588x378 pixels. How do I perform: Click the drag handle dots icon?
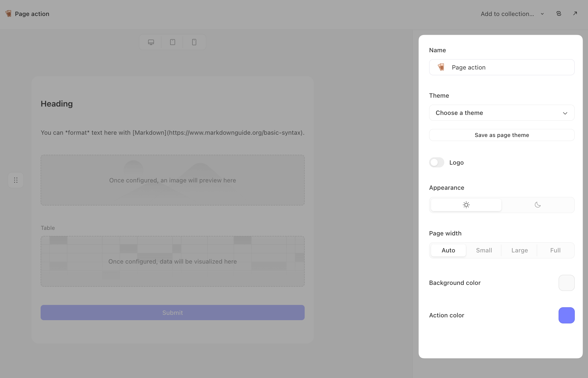pyautogui.click(x=16, y=180)
